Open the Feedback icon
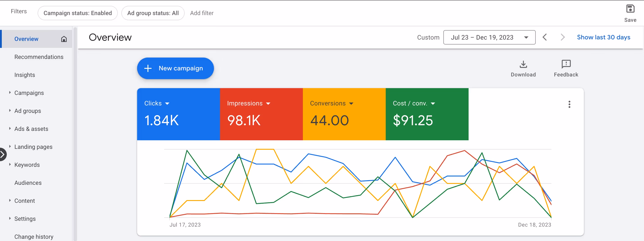 pos(566,64)
